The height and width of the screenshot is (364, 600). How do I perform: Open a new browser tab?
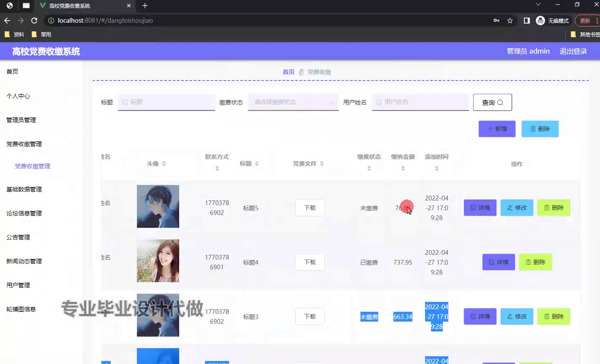coord(145,5)
